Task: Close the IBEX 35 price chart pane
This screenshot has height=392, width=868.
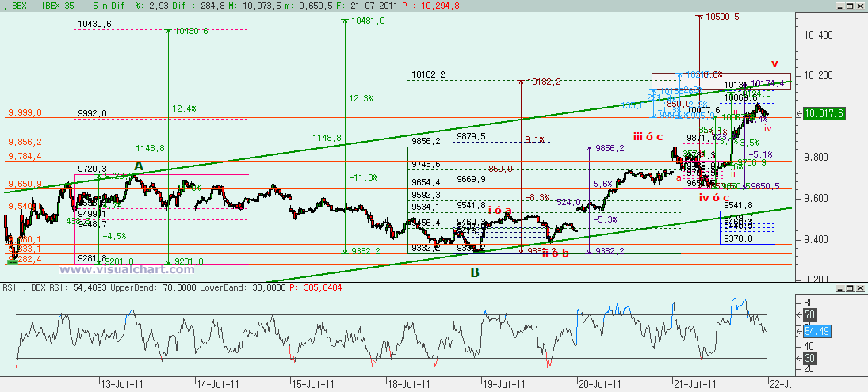Action: pos(861,5)
